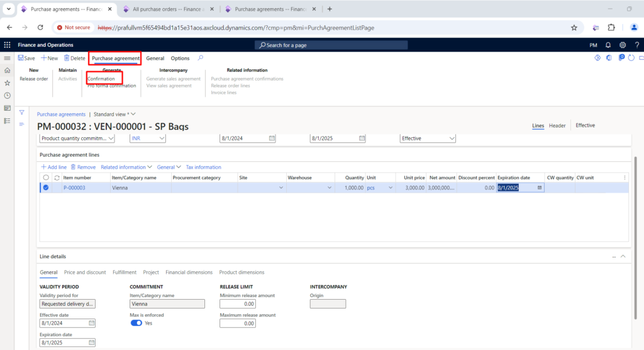Click the notifications bell icon
The image size is (644, 350).
click(x=608, y=45)
